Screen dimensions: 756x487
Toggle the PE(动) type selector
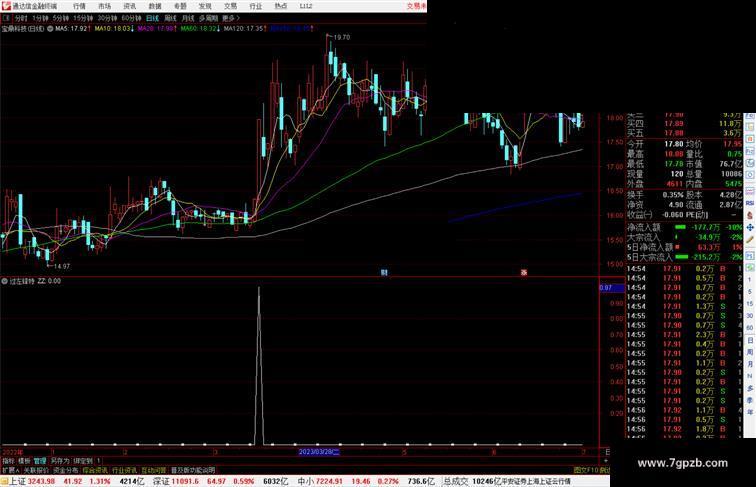(x=698, y=215)
